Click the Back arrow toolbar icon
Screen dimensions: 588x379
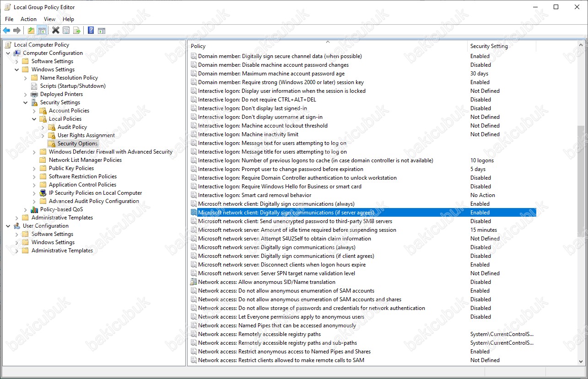(x=6, y=31)
